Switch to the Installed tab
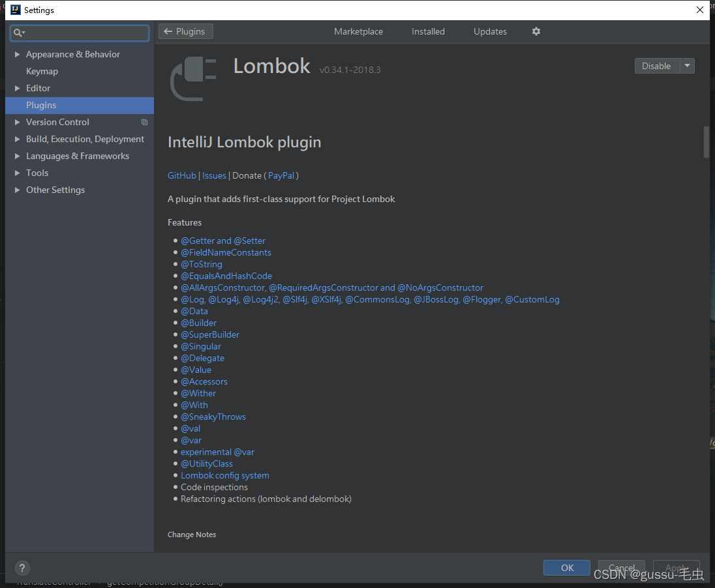Screen dimensions: 715x588 click(428, 31)
